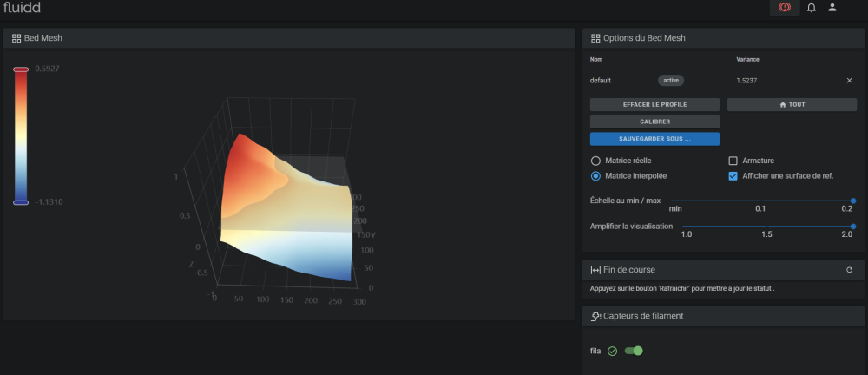Viewport: 868px width, 375px height.
Task: Enable the Armature checkbox
Action: coord(733,161)
